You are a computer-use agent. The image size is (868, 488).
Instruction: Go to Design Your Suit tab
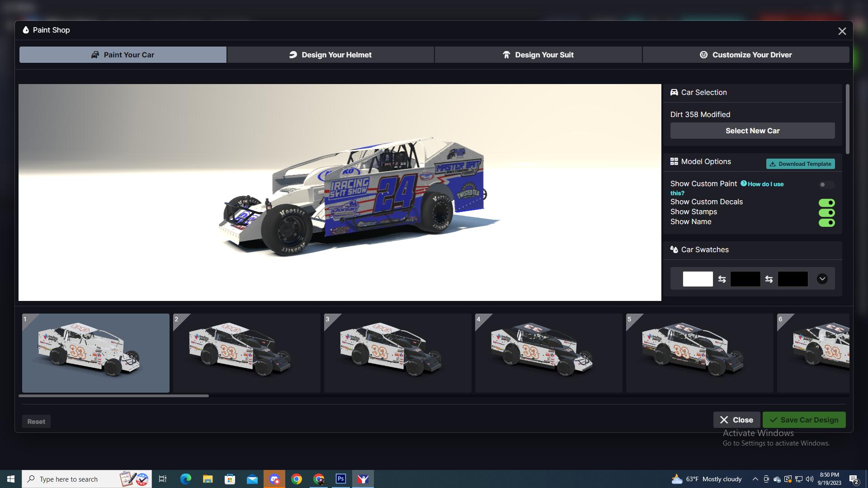click(538, 55)
